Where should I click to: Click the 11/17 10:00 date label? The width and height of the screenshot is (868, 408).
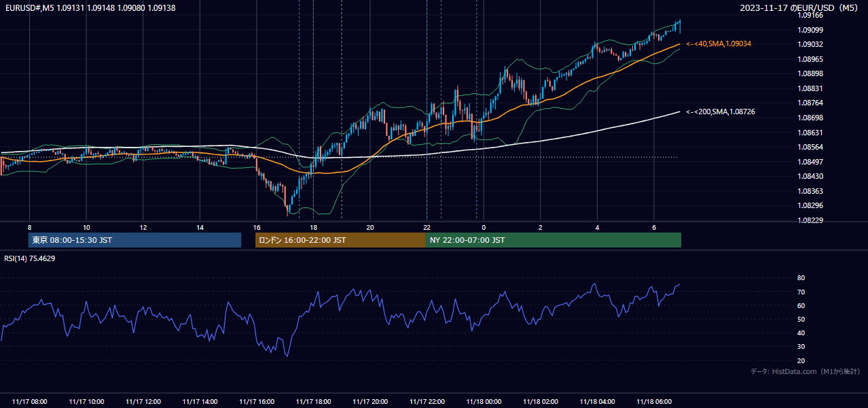86,402
